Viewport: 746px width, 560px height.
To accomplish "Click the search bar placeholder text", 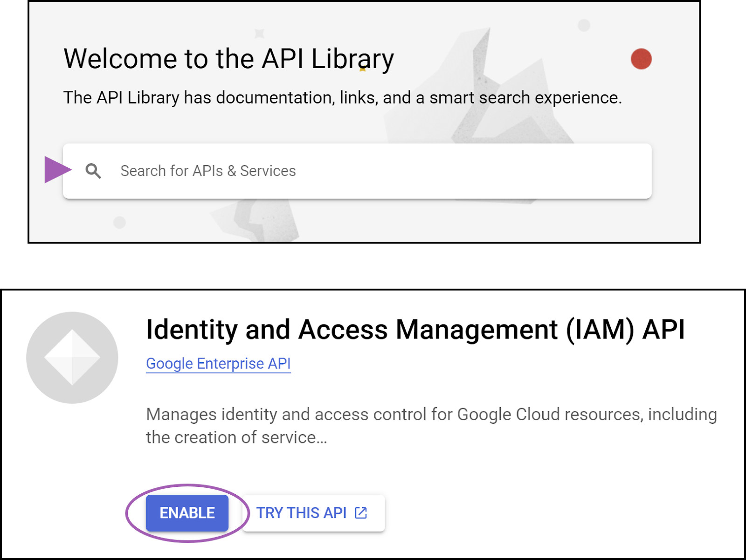I will tap(208, 171).
